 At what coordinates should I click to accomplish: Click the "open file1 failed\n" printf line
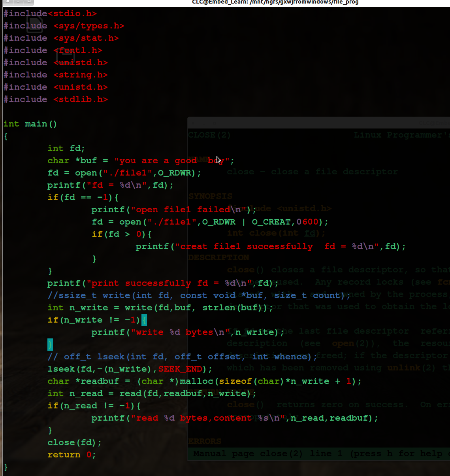click(x=174, y=210)
